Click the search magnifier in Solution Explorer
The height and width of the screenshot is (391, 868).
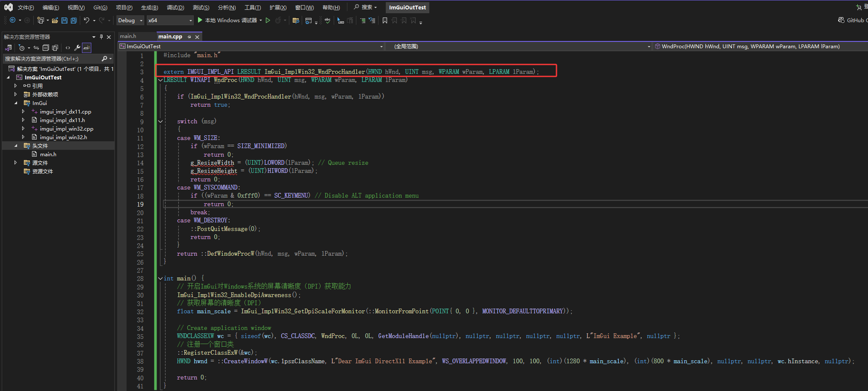pos(104,58)
